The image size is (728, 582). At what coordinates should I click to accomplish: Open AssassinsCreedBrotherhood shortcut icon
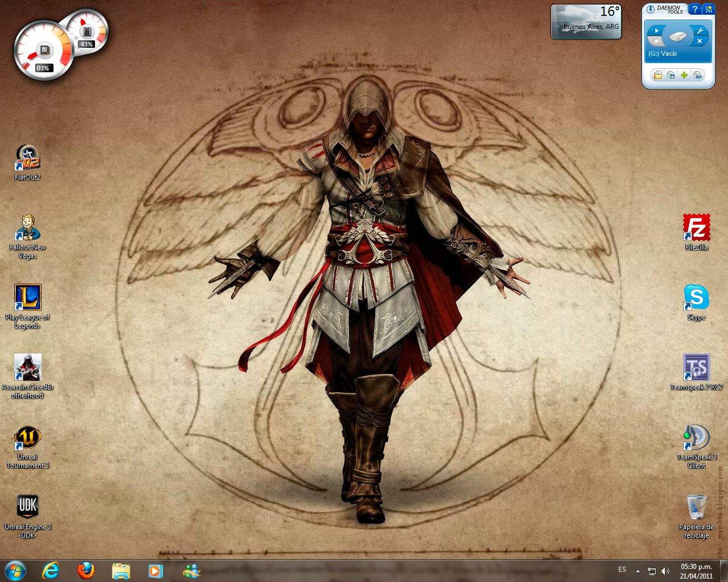[27, 376]
